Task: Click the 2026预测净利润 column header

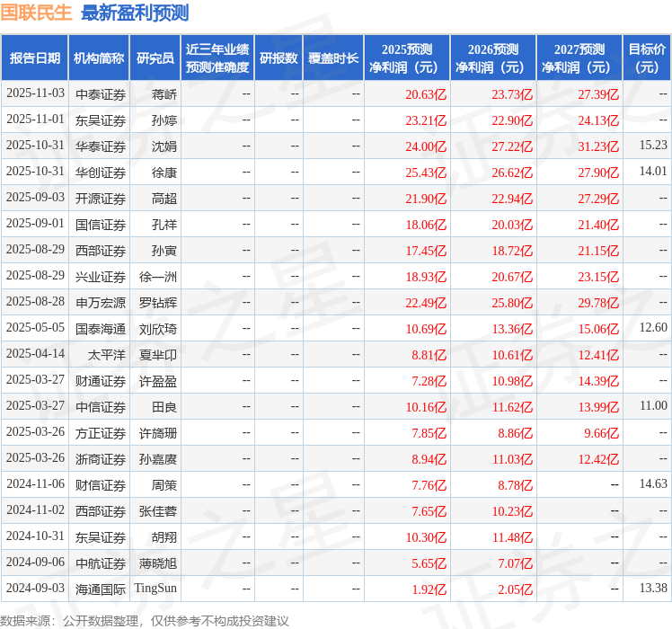Action: click(493, 58)
